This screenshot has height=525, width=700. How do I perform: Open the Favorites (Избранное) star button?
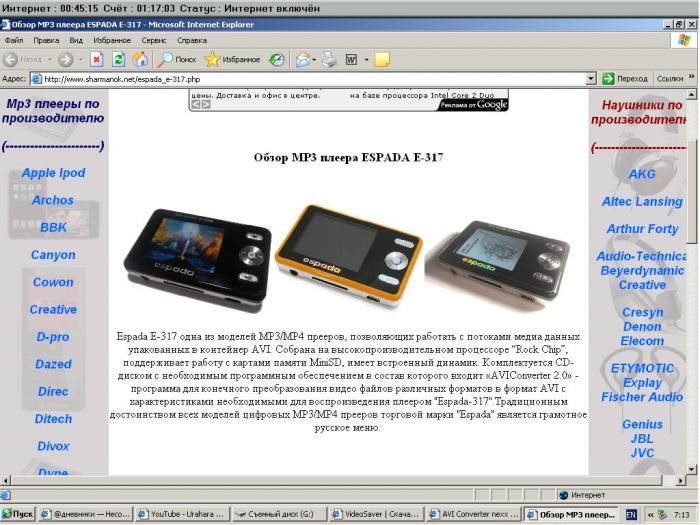tap(233, 59)
